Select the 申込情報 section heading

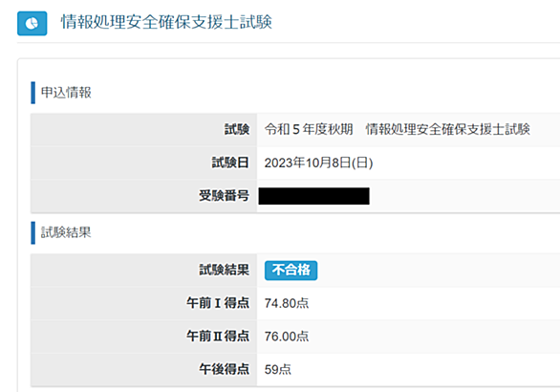(66, 93)
